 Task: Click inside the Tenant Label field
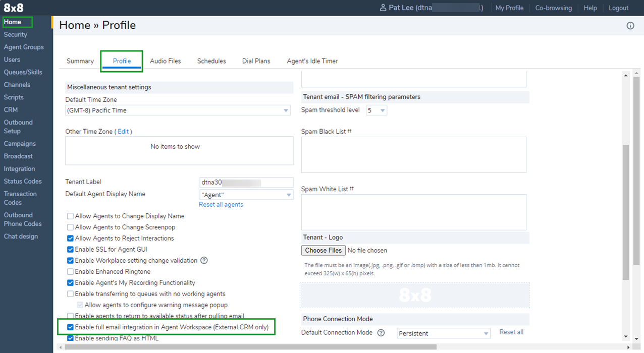246,182
